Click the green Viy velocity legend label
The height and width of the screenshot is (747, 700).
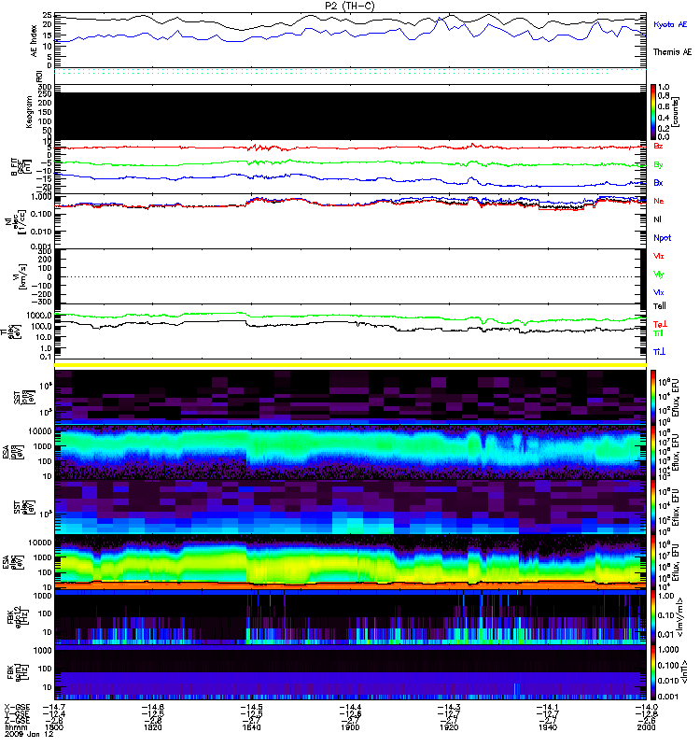659,275
